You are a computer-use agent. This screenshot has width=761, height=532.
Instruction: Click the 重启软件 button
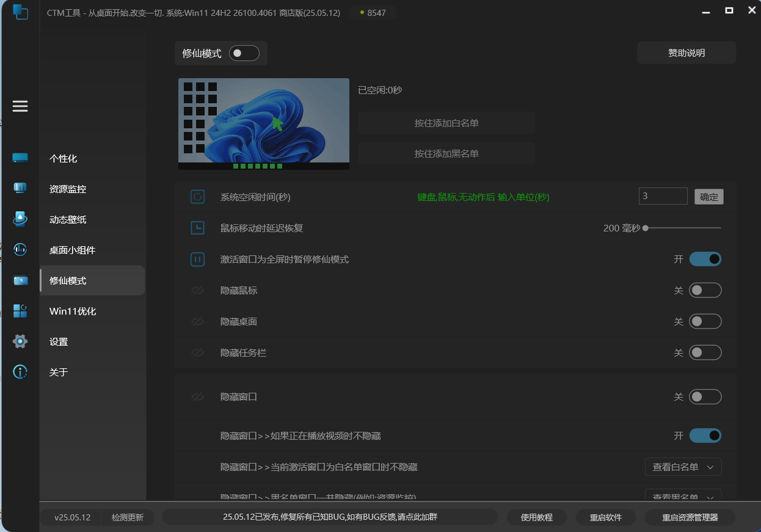[606, 517]
